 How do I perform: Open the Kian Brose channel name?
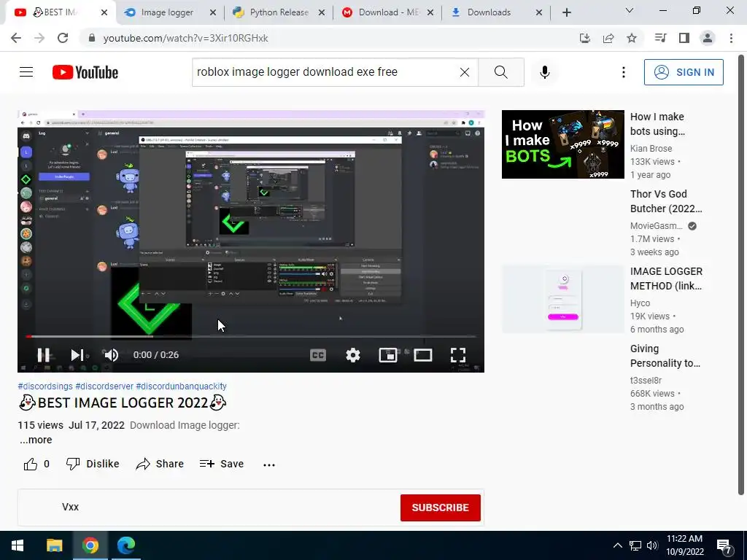[651, 149]
